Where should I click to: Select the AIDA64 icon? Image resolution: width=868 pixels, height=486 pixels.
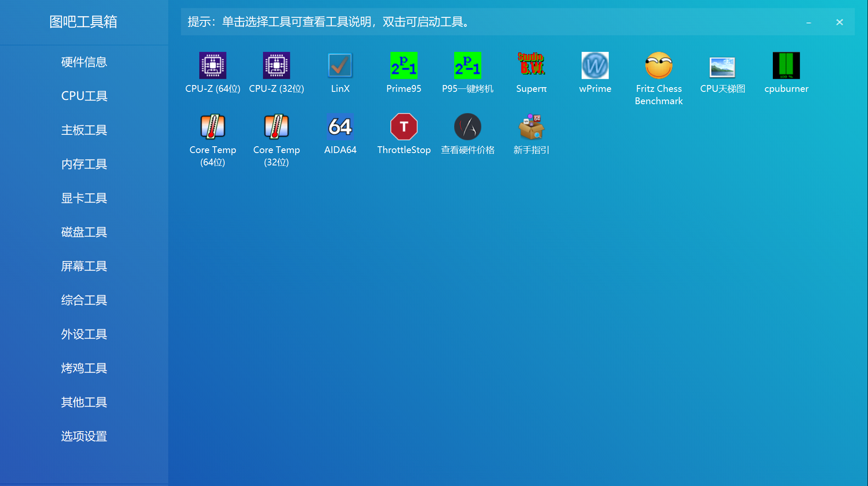point(340,127)
